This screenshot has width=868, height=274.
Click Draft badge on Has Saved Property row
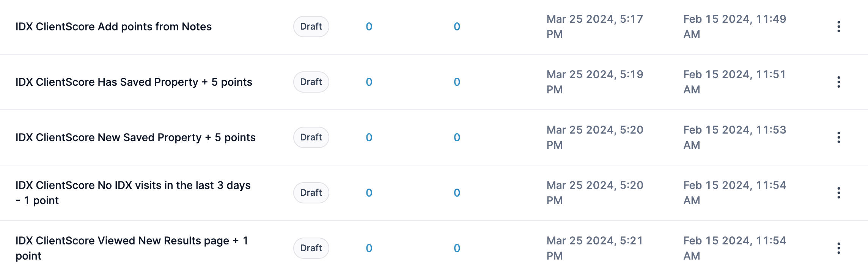311,82
